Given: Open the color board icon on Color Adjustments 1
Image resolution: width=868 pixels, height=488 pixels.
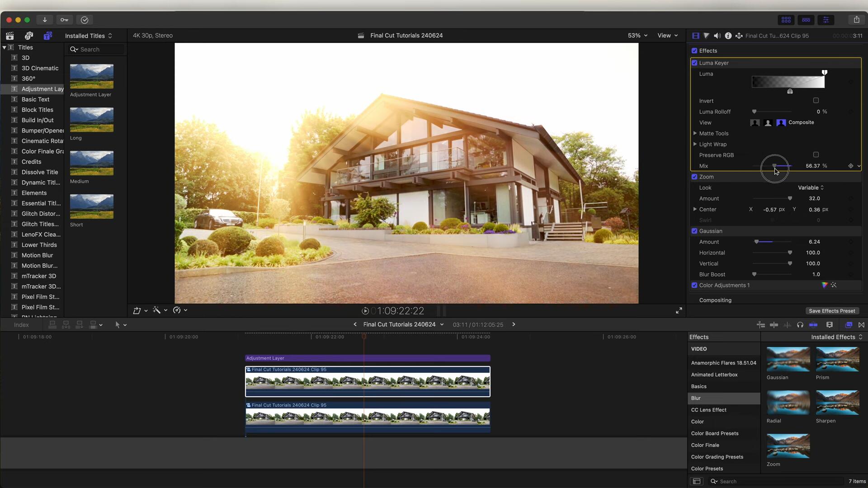Looking at the screenshot, I should click(825, 285).
